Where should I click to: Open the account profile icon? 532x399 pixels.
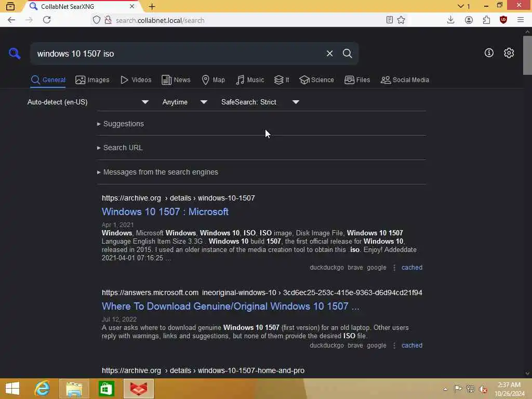point(469,20)
